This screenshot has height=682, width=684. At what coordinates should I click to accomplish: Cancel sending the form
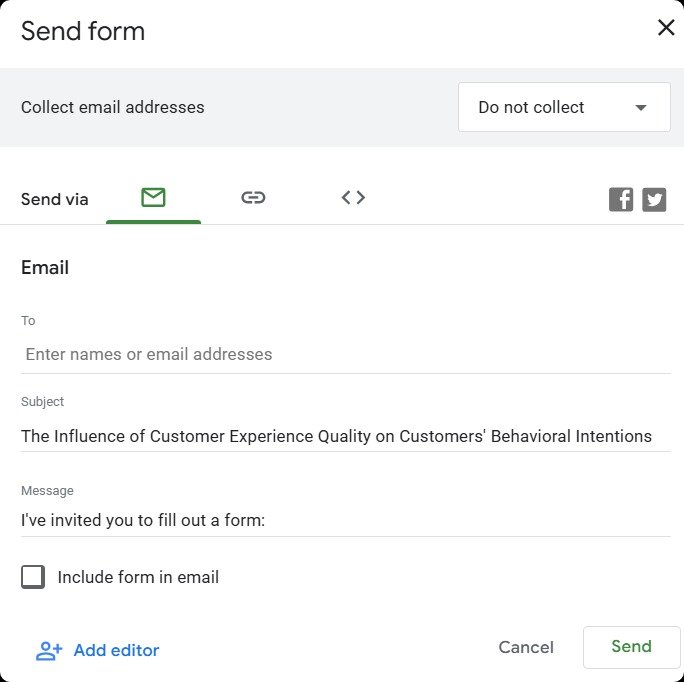click(x=526, y=648)
